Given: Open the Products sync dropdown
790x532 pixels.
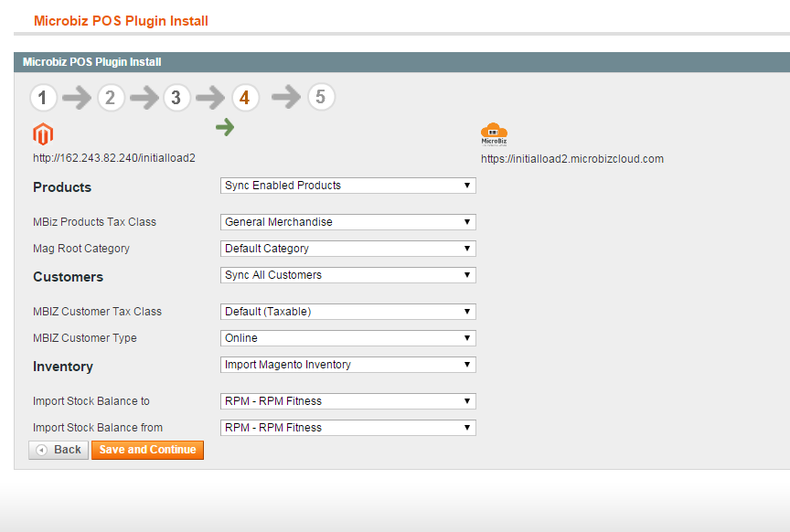Looking at the screenshot, I should 348,186.
